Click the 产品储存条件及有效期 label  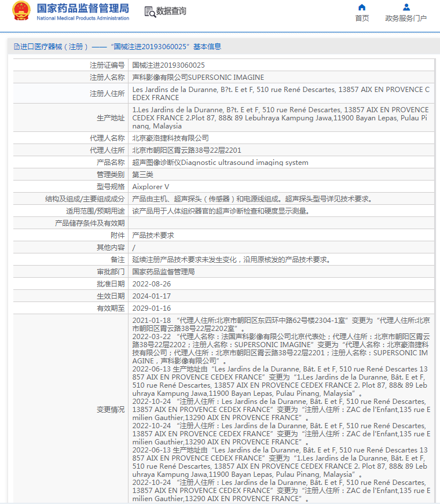point(90,223)
